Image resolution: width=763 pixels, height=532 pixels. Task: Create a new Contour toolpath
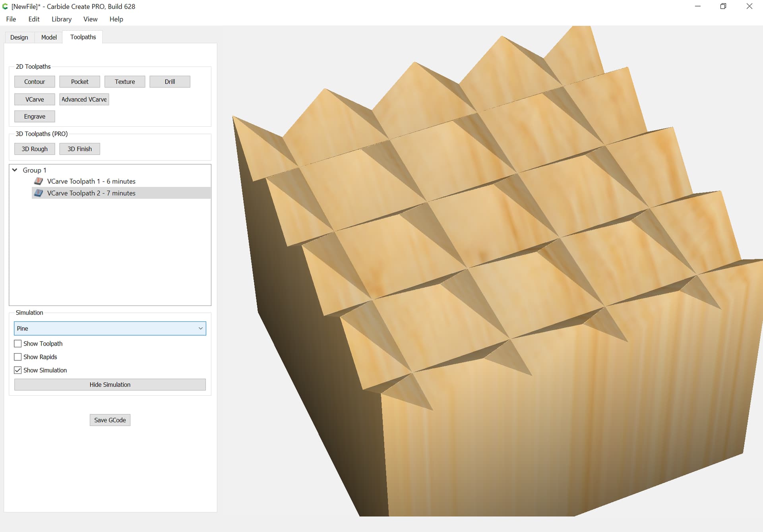click(35, 82)
